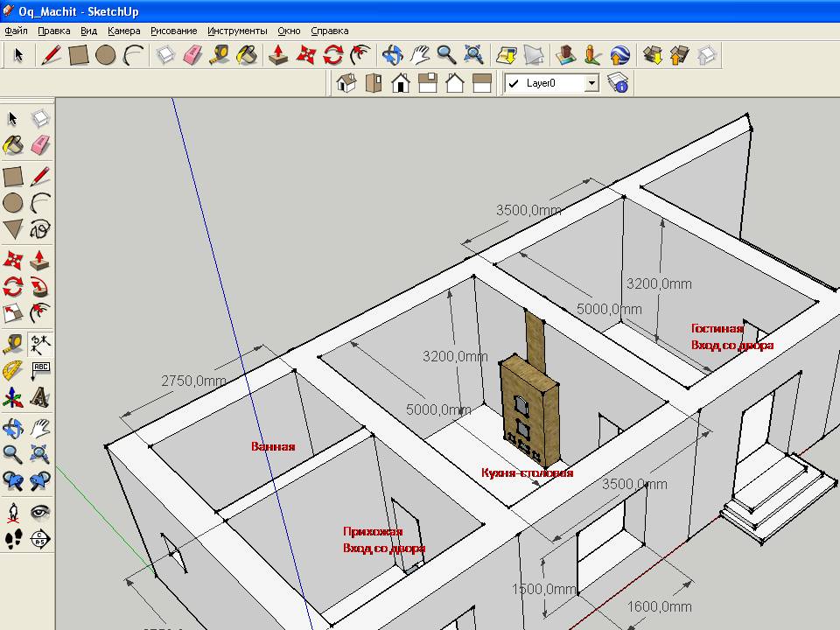Image resolution: width=840 pixels, height=630 pixels.
Task: Select the Look Around eye tool
Action: pyautogui.click(x=40, y=512)
